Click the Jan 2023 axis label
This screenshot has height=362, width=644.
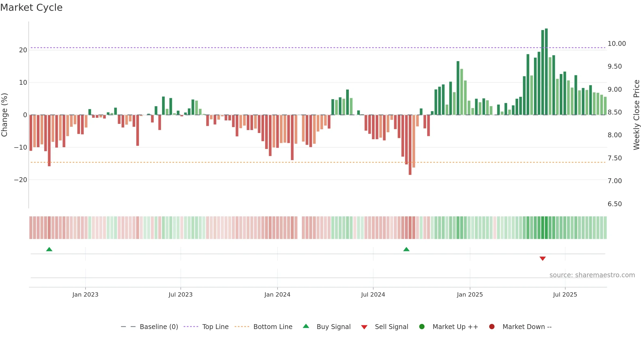(85, 295)
